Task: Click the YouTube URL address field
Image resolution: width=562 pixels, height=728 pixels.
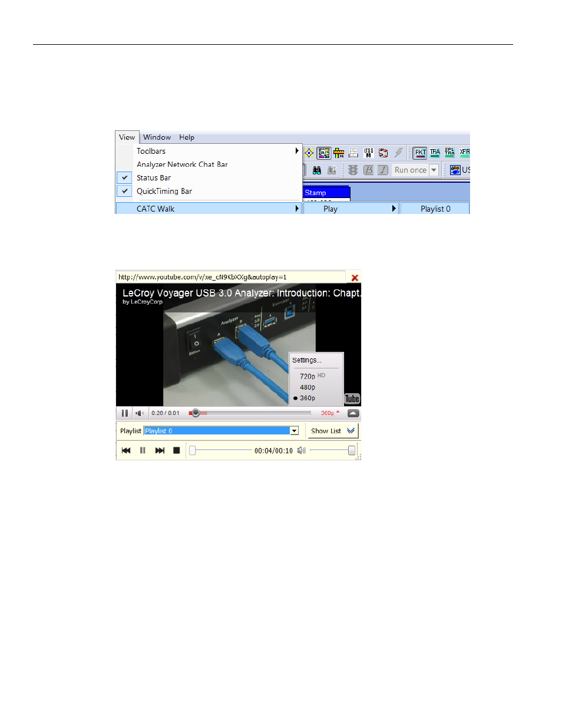Action: (x=230, y=277)
